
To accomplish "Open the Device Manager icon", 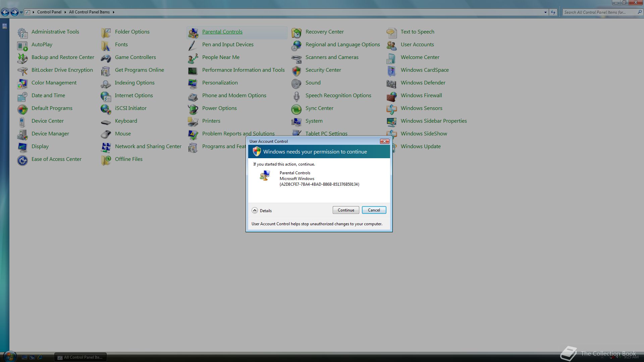I will 22,135.
